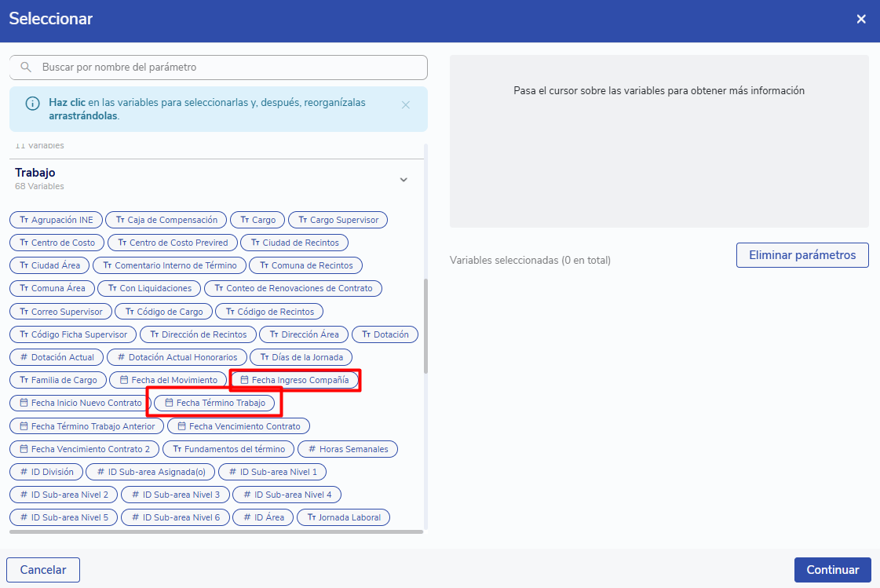Select Comentario Interno de Término variable

pyautogui.click(x=170, y=265)
